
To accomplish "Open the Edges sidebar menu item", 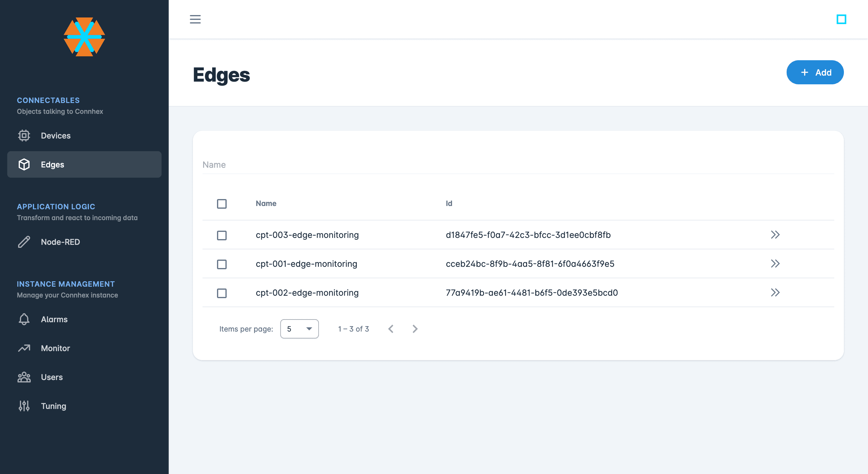I will click(84, 165).
